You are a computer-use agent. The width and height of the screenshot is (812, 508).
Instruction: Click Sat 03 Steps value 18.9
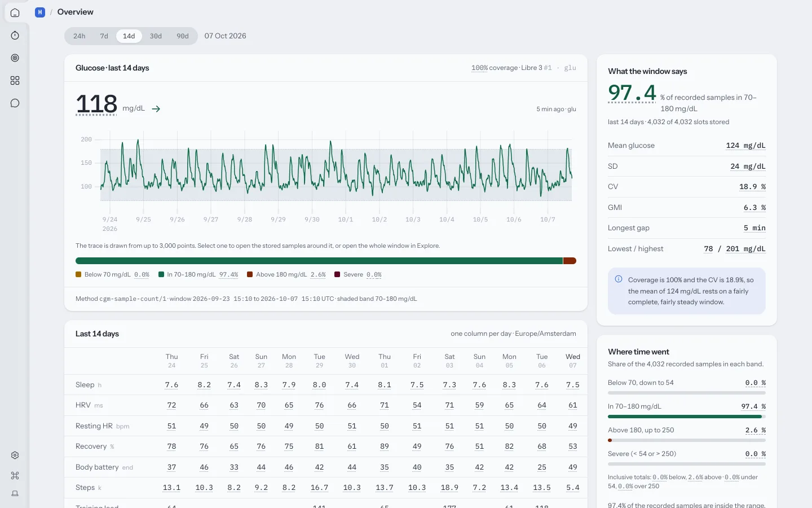[x=449, y=488]
